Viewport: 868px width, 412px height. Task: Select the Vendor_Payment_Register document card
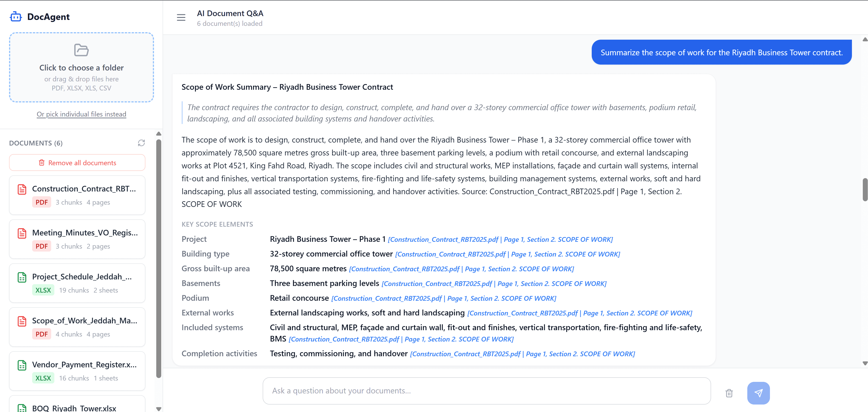77,371
